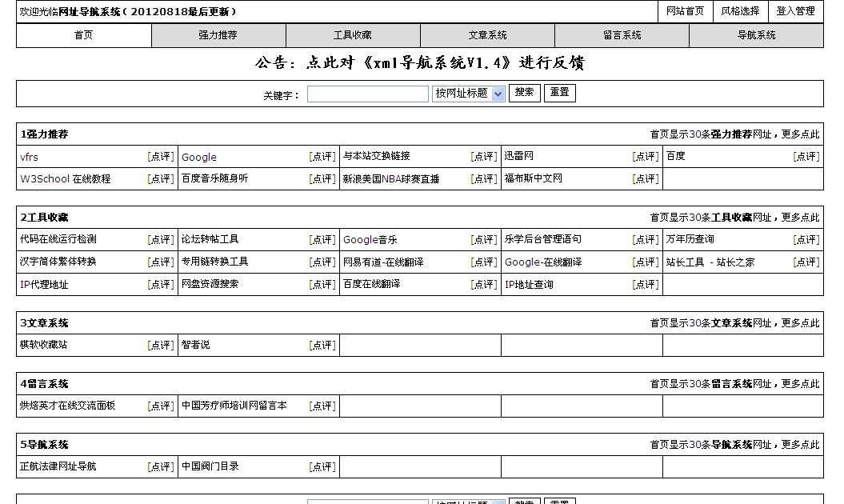Open 正航法律网址导航 link
844x504 pixels.
click(x=58, y=466)
